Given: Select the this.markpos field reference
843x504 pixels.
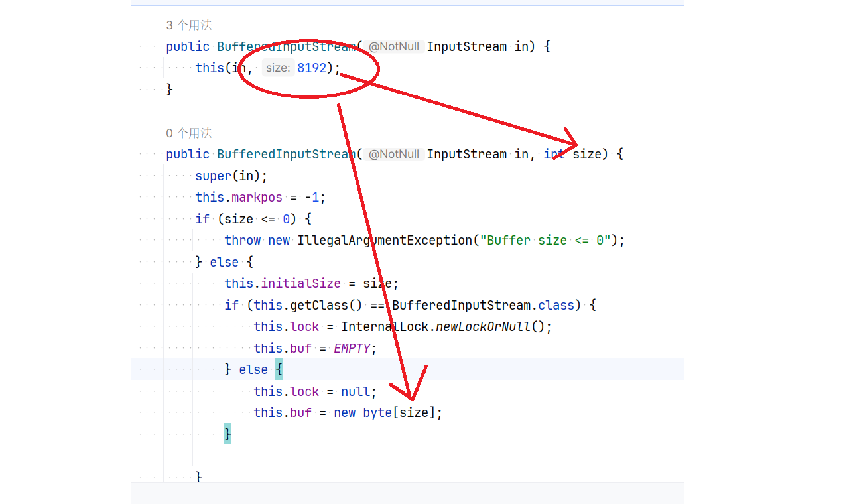Looking at the screenshot, I should click(x=239, y=197).
